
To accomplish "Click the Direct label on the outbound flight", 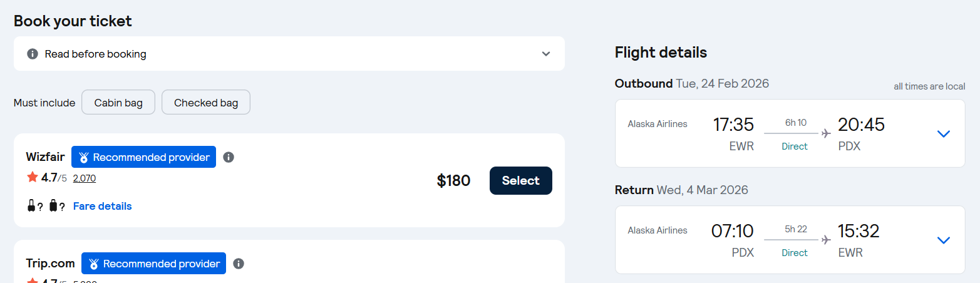I will tap(795, 147).
